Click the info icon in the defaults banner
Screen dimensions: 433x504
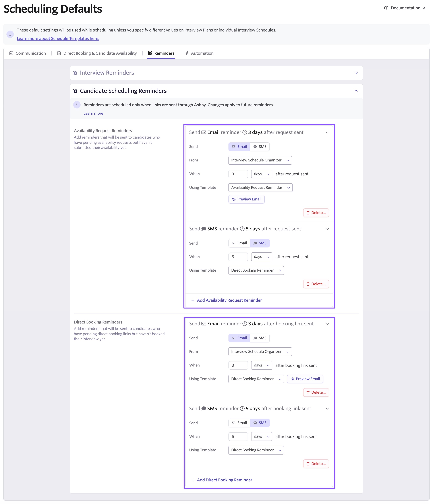(10, 34)
